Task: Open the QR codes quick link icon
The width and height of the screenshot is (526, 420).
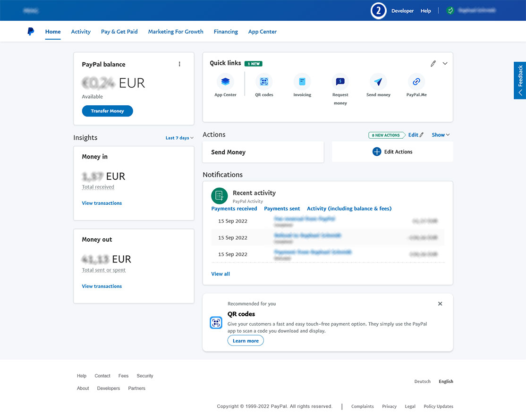Action: tap(264, 82)
